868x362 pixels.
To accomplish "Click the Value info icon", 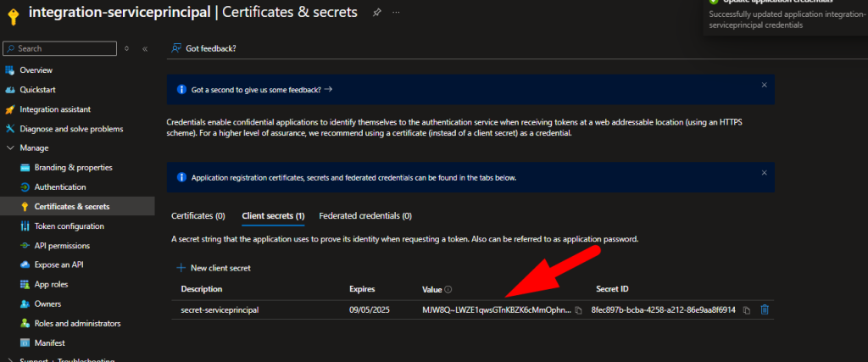I will (448, 289).
